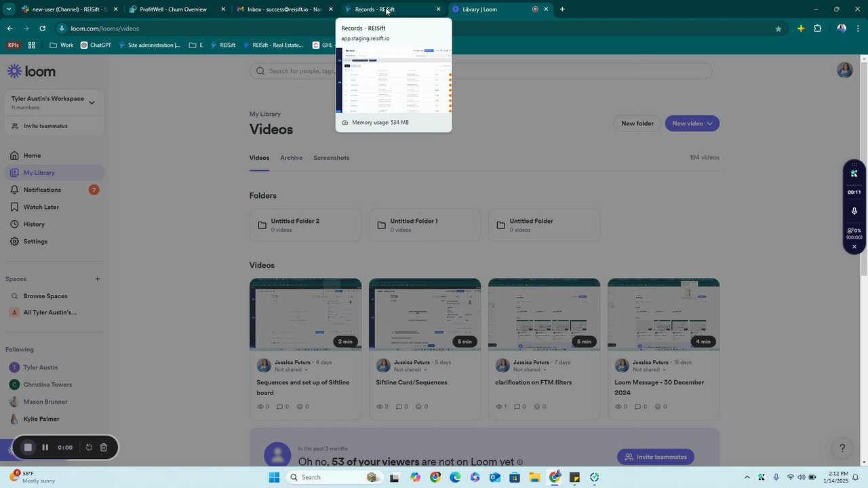
Task: Open the Work bookmarks folder
Action: point(62,45)
